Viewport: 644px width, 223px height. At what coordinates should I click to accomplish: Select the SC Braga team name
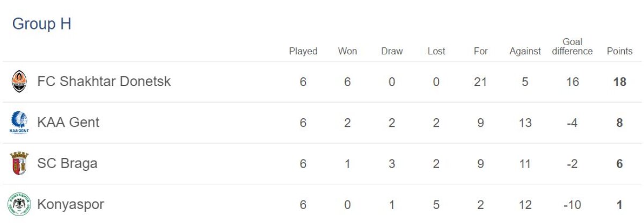(x=67, y=163)
